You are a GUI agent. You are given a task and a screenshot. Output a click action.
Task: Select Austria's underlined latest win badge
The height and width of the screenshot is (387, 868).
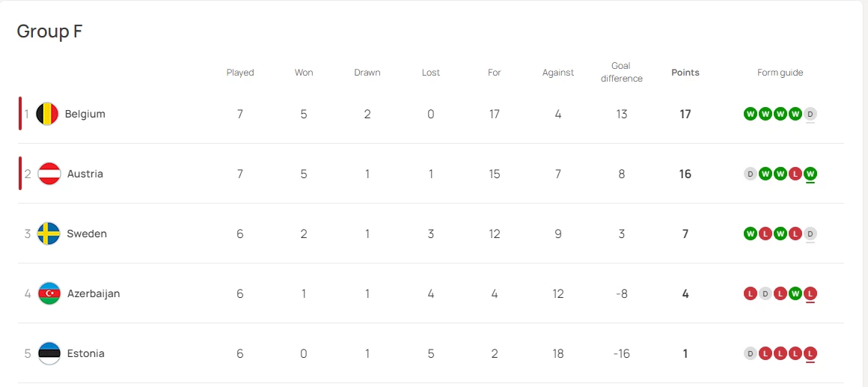810,174
